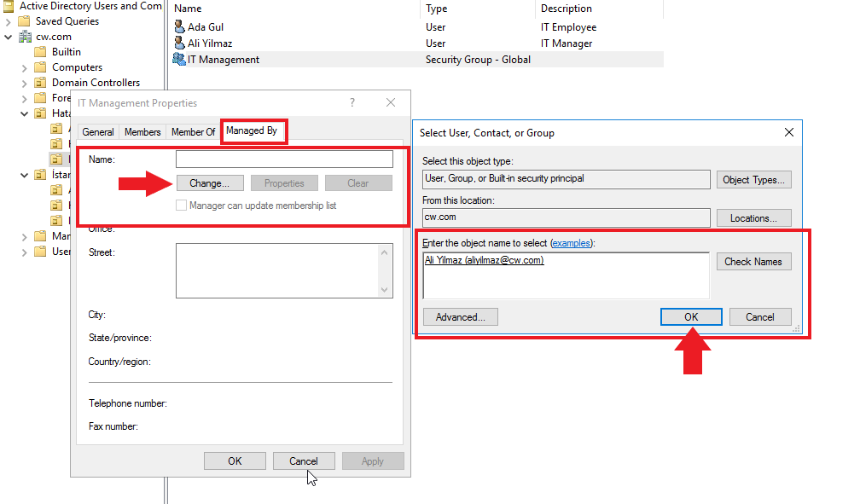Toggle Manager can update membership list
This screenshot has height=504, width=860.
pos(181,206)
